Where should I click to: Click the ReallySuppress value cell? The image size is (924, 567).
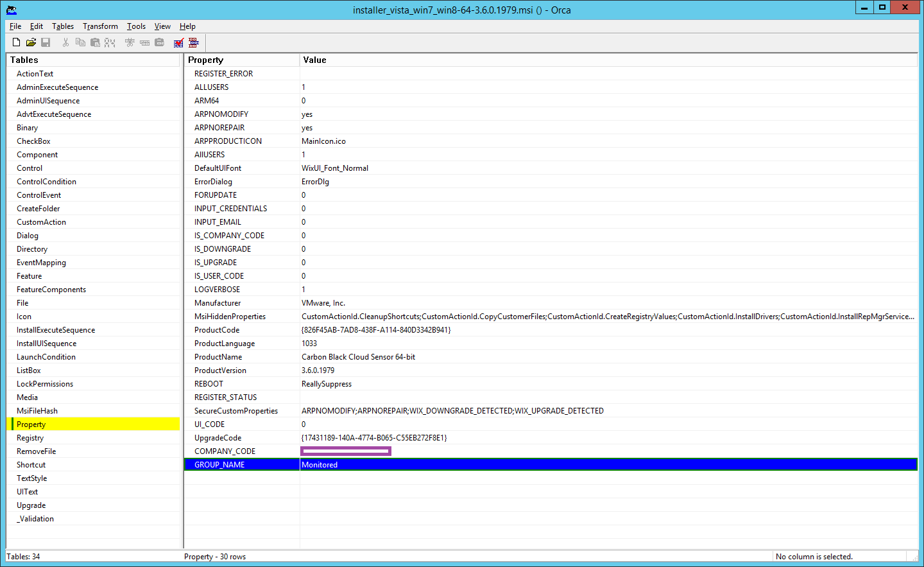click(327, 384)
